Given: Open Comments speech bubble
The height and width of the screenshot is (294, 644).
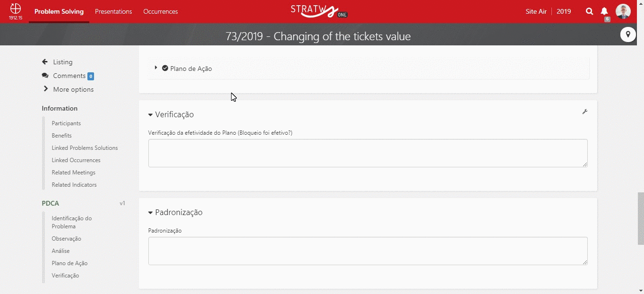Looking at the screenshot, I should coord(45,76).
